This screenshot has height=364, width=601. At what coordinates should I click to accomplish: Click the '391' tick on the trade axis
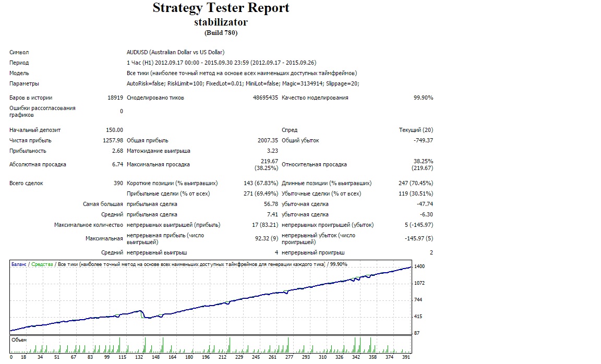pyautogui.click(x=406, y=357)
